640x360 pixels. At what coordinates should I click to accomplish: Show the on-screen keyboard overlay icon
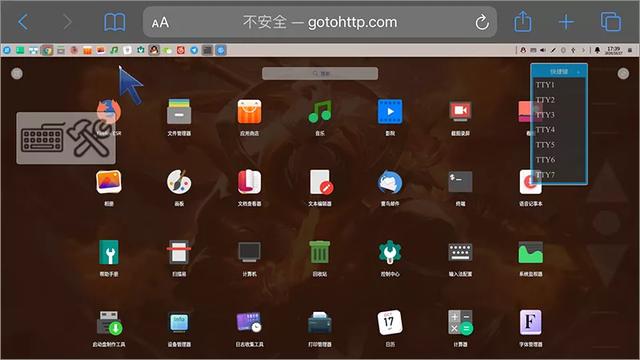[42, 138]
